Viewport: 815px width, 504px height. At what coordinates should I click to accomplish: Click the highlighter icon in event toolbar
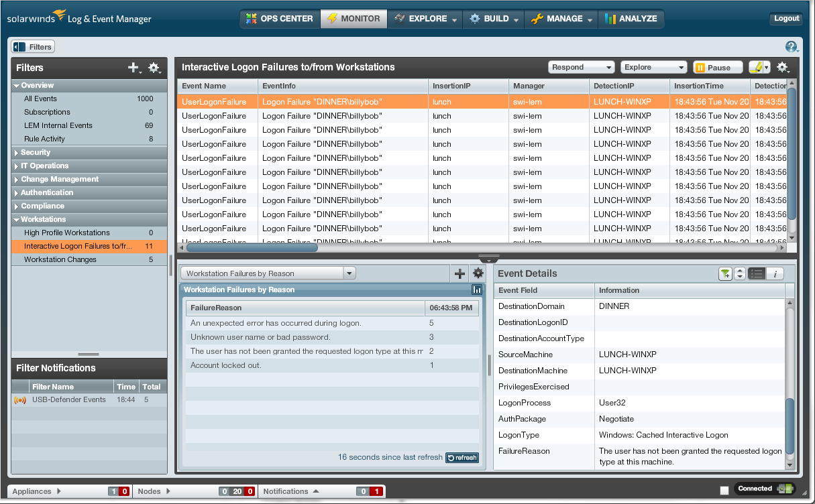point(755,67)
